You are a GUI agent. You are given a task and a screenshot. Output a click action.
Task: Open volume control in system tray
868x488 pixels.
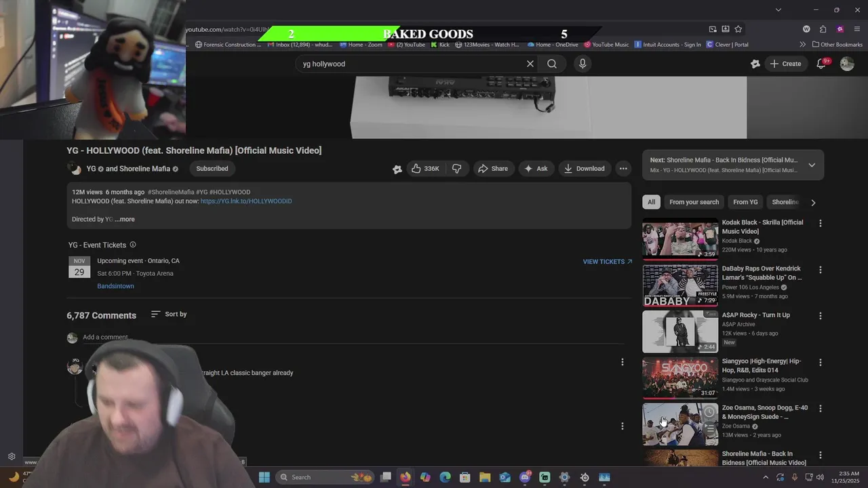(820, 477)
